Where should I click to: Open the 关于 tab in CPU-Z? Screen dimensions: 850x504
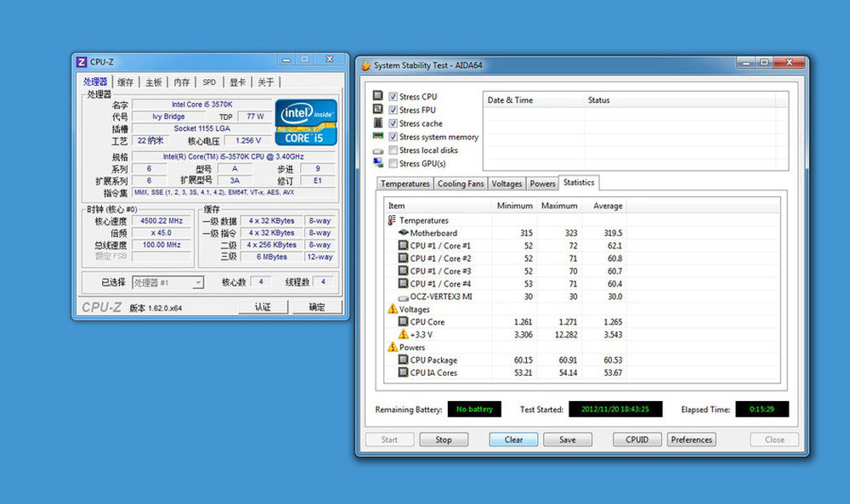point(265,82)
